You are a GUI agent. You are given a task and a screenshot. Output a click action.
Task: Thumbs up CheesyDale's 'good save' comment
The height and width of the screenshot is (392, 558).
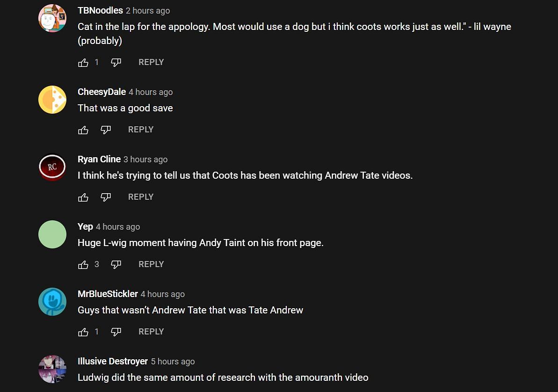(x=83, y=130)
